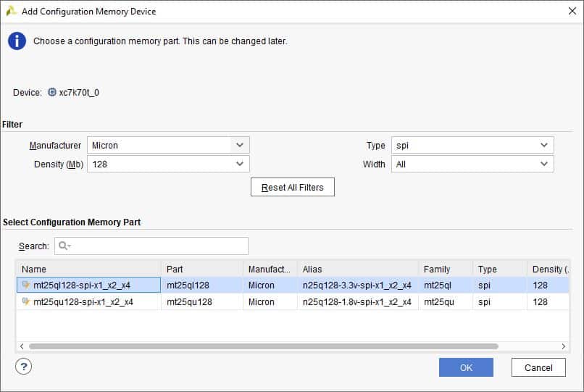Sort by the Part column header
The height and width of the screenshot is (392, 584).
201,269
